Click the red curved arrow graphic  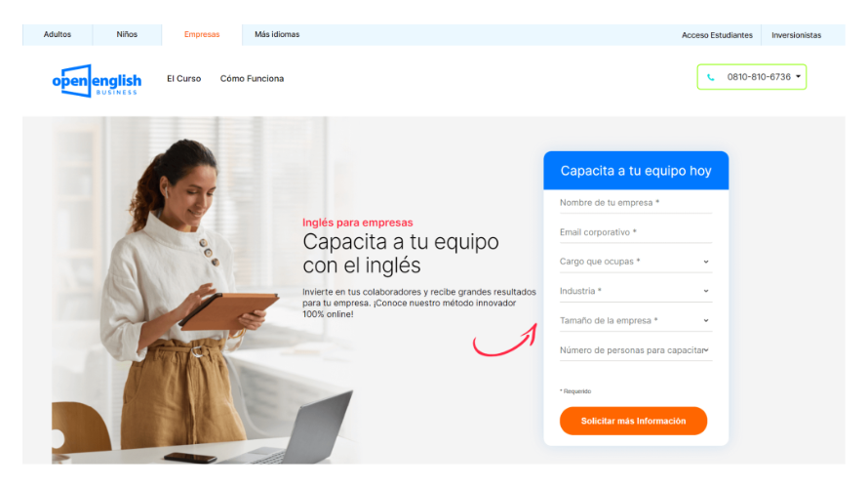(x=505, y=340)
